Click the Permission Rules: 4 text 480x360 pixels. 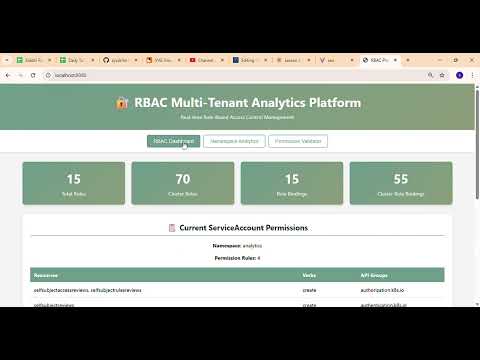click(237, 258)
